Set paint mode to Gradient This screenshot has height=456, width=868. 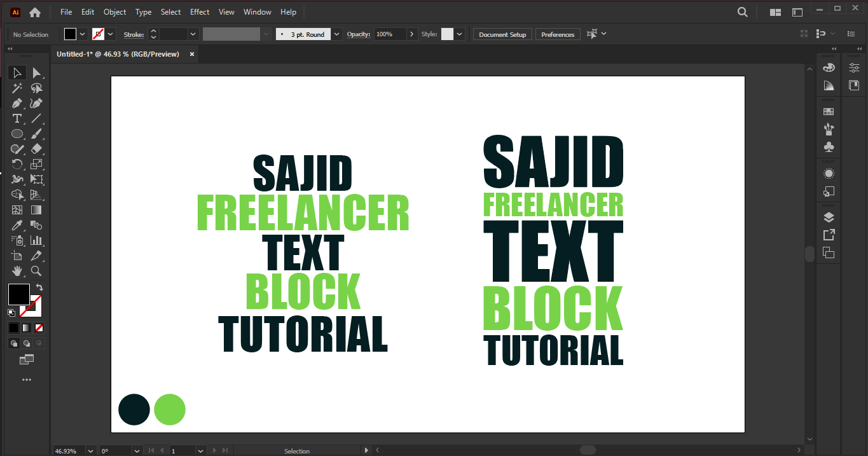26,328
